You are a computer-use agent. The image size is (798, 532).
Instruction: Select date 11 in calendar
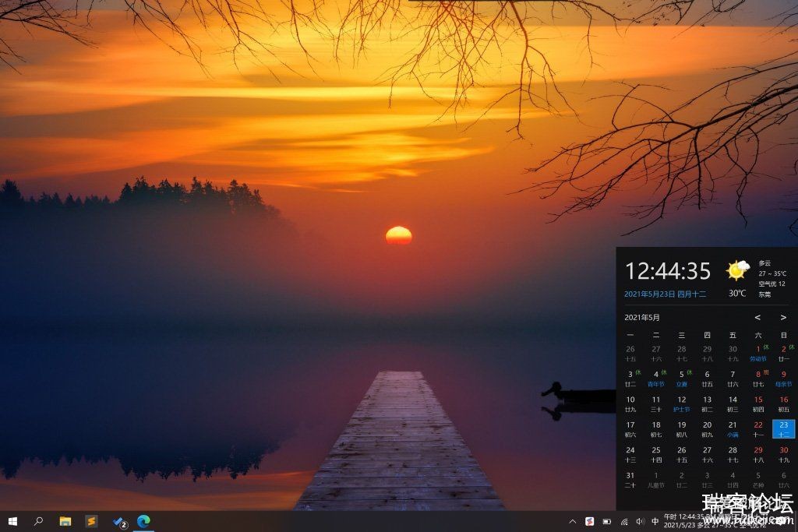pyautogui.click(x=656, y=403)
